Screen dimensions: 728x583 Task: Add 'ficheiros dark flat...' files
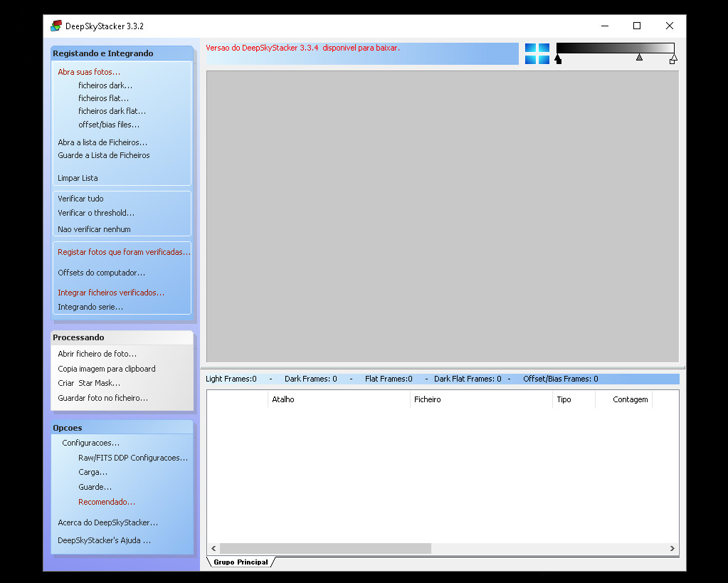112,111
